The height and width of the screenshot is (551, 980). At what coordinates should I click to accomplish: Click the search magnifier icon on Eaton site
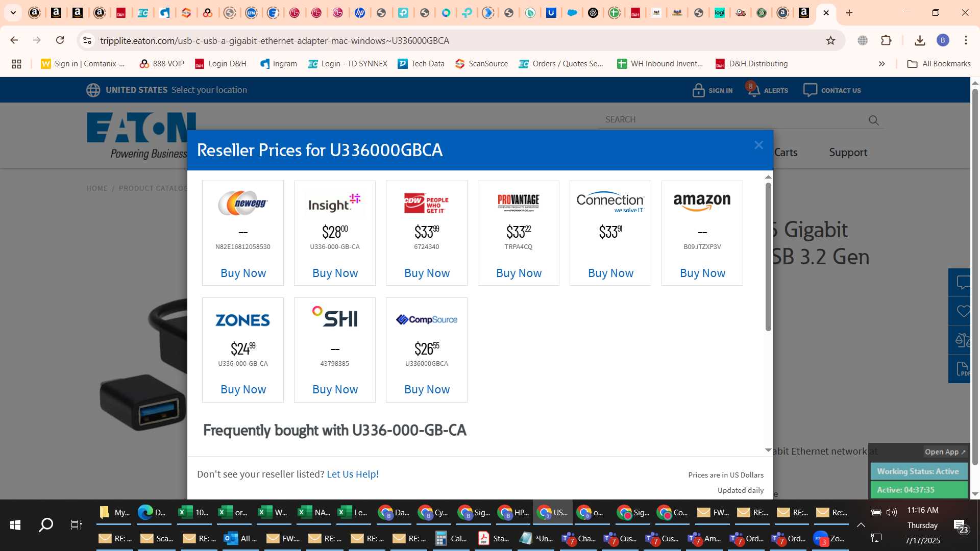[873, 120]
